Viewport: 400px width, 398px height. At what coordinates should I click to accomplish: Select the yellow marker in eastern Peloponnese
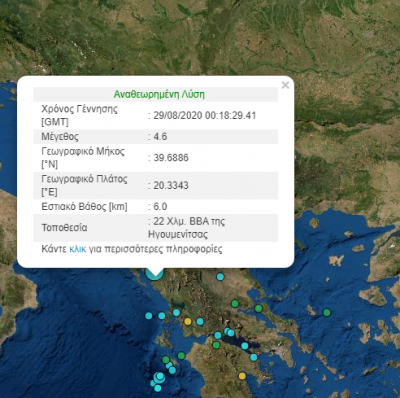[242, 376]
